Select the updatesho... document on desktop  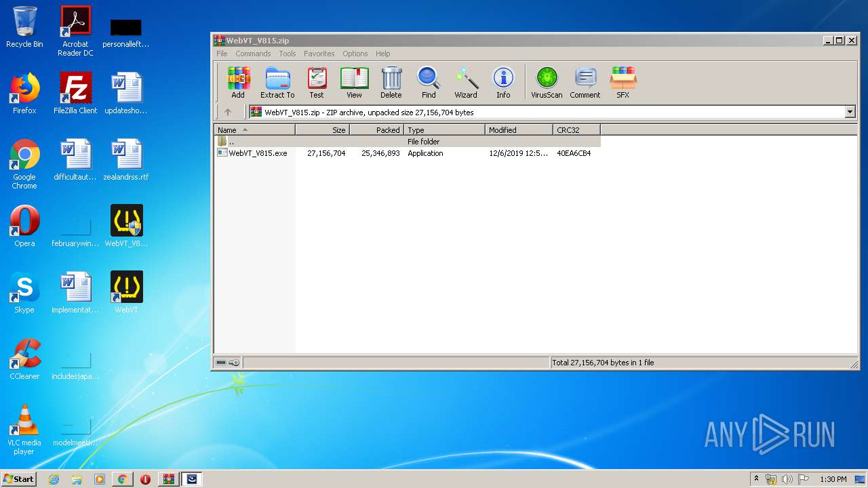coord(126,94)
